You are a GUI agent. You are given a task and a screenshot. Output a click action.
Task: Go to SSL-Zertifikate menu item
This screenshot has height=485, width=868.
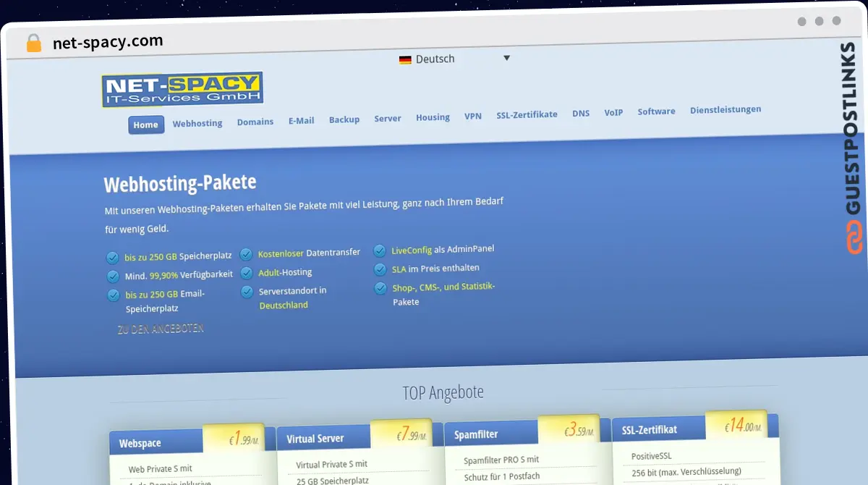[x=527, y=114]
